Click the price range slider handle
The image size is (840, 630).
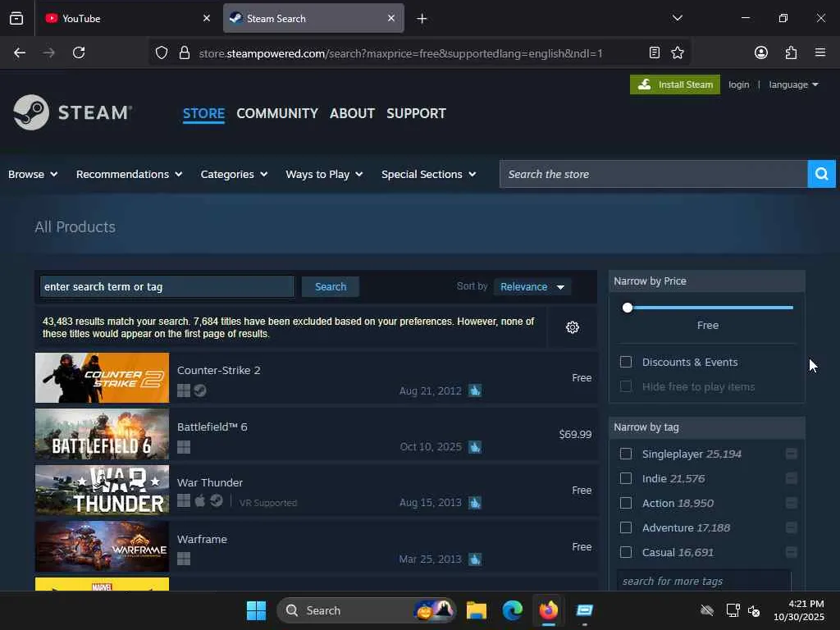(628, 308)
